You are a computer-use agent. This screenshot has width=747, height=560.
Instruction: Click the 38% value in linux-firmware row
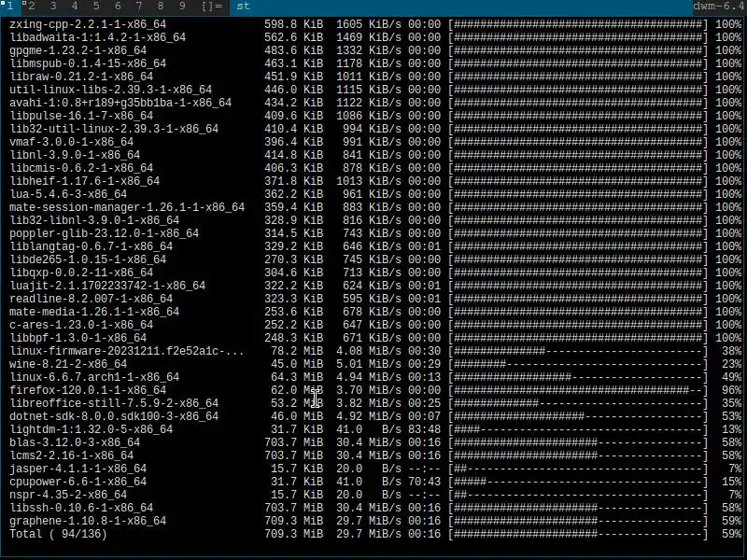click(732, 352)
